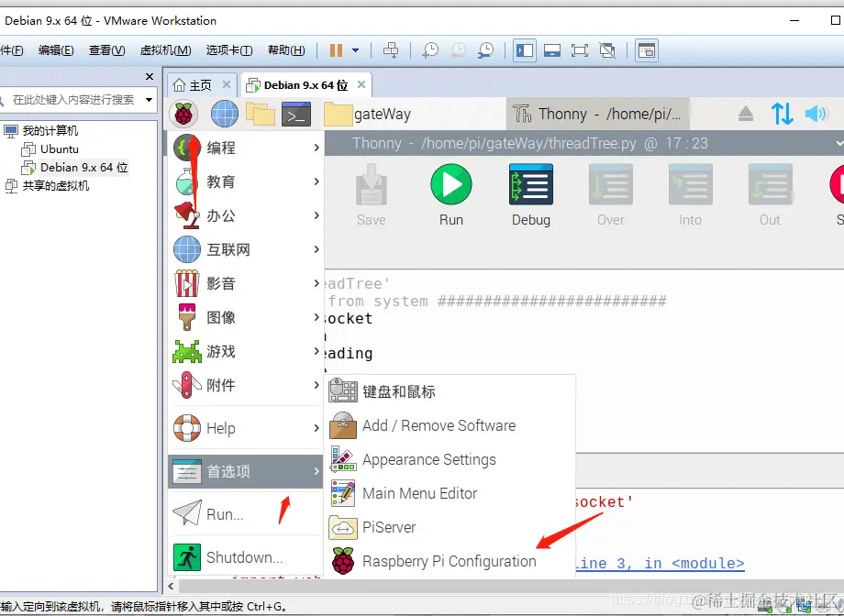Open the file manager folder icon
The width and height of the screenshot is (844, 616).
(x=261, y=114)
